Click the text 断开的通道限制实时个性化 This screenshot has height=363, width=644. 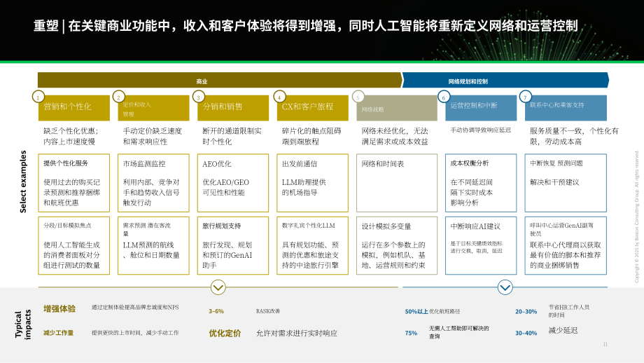[x=232, y=136]
